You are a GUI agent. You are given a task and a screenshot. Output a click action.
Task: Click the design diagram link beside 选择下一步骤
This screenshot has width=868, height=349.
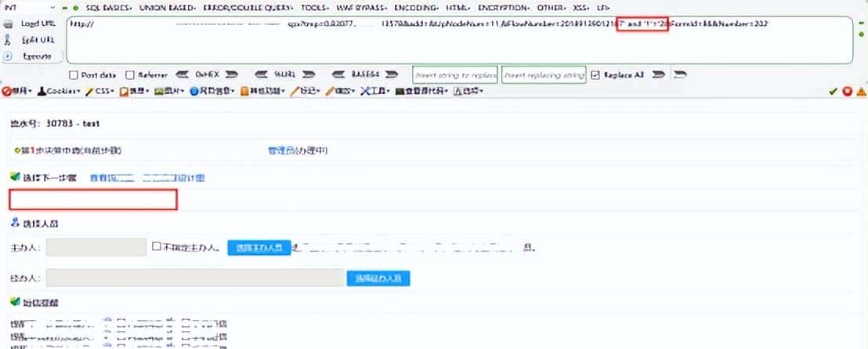tap(147, 178)
